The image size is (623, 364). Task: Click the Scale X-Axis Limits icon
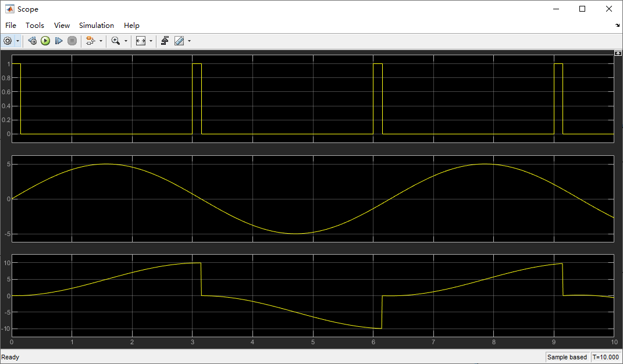point(141,41)
